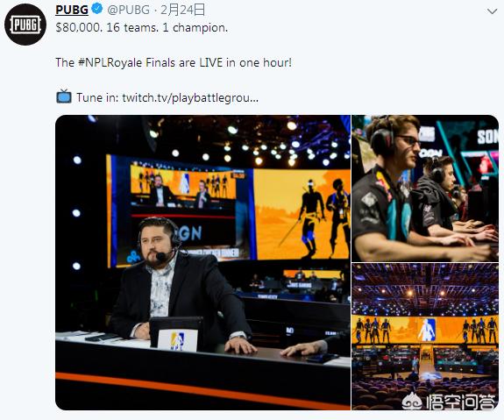Open the tweet date 2月24日

182,10
